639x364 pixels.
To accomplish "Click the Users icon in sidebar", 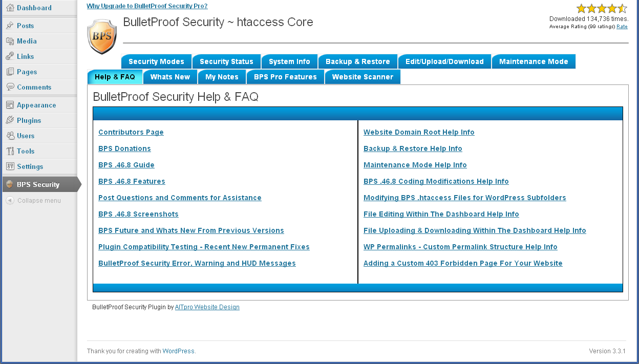I will (10, 136).
